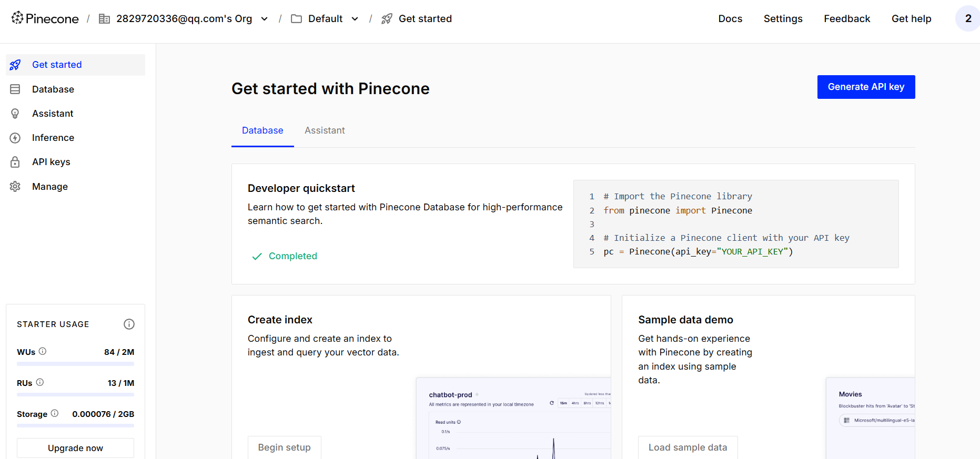Open the Get started sidebar item
Screen dimensions: 980x459
pyautogui.click(x=75, y=65)
